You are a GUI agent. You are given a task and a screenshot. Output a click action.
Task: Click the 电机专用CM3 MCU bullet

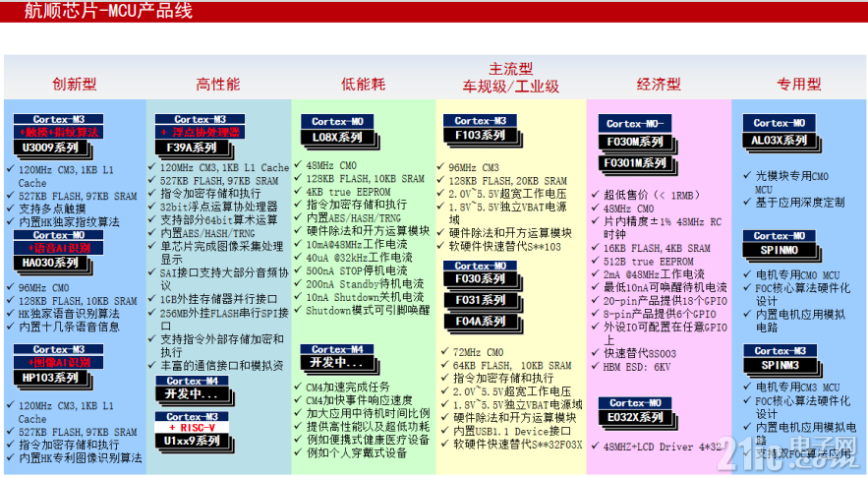tap(797, 388)
